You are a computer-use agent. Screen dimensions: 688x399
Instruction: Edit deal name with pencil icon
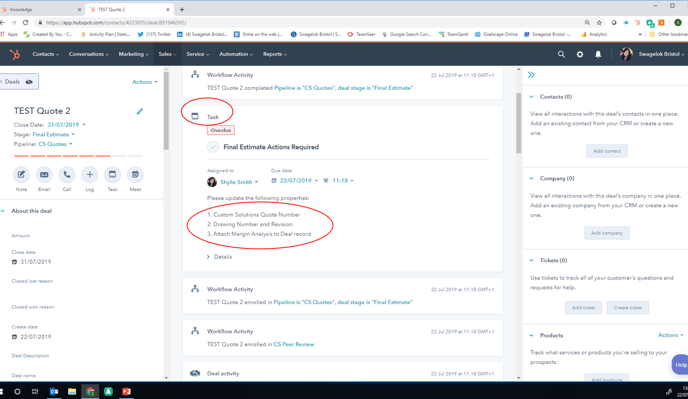click(x=140, y=111)
